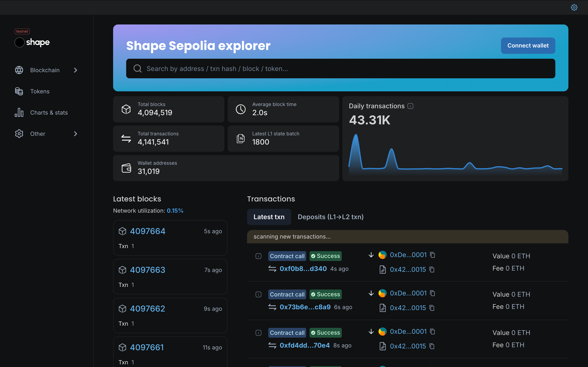The height and width of the screenshot is (367, 588).
Task: Copy the 0x42...0015 address in first transaction
Action: (x=432, y=269)
